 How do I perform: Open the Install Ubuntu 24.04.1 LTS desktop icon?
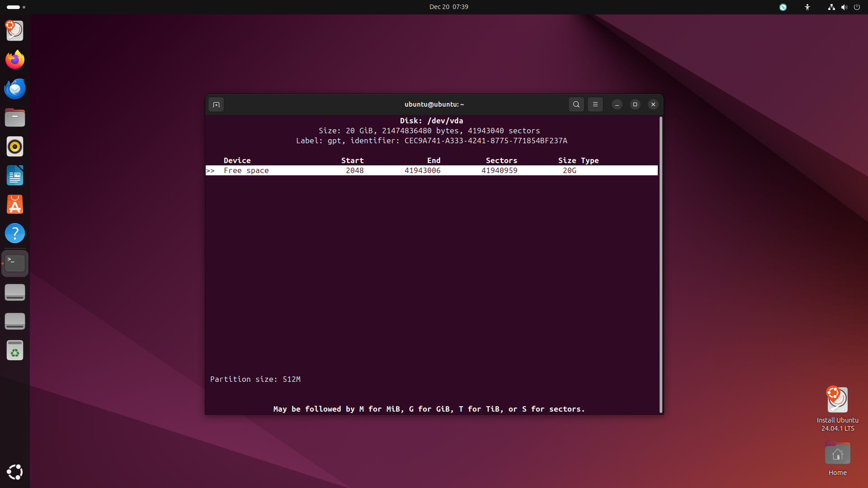tap(837, 409)
